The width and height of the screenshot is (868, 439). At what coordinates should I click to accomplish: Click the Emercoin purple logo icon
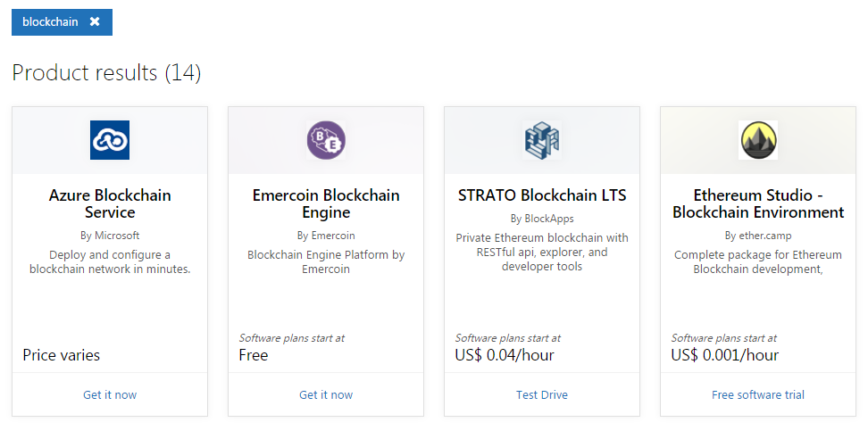tap(326, 140)
